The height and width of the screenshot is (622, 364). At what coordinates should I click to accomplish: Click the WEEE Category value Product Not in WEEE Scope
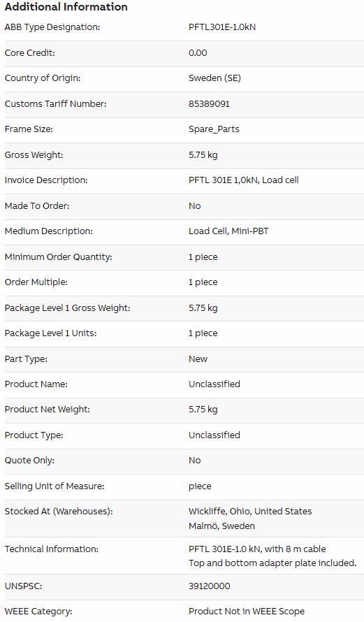(246, 612)
